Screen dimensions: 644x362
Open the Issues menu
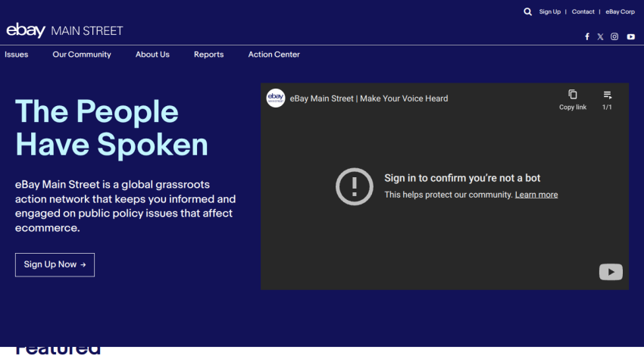click(x=17, y=55)
